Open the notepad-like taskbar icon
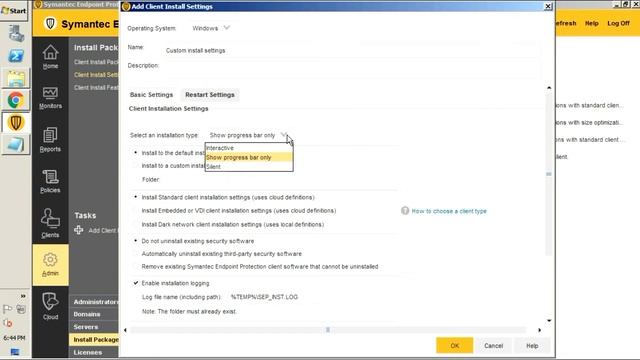The width and height of the screenshot is (640, 360). tap(16, 145)
